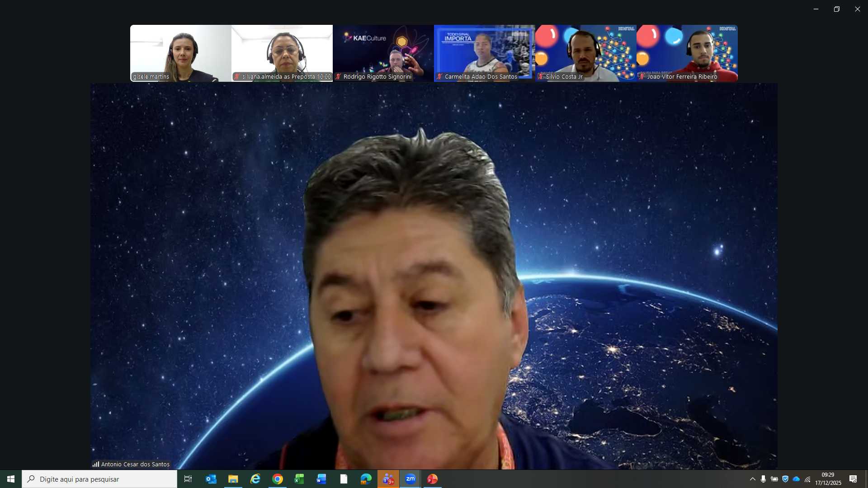Click Carmelita Adao Dos Santos video tile
Image resolution: width=868 pixels, height=488 pixels.
click(484, 52)
